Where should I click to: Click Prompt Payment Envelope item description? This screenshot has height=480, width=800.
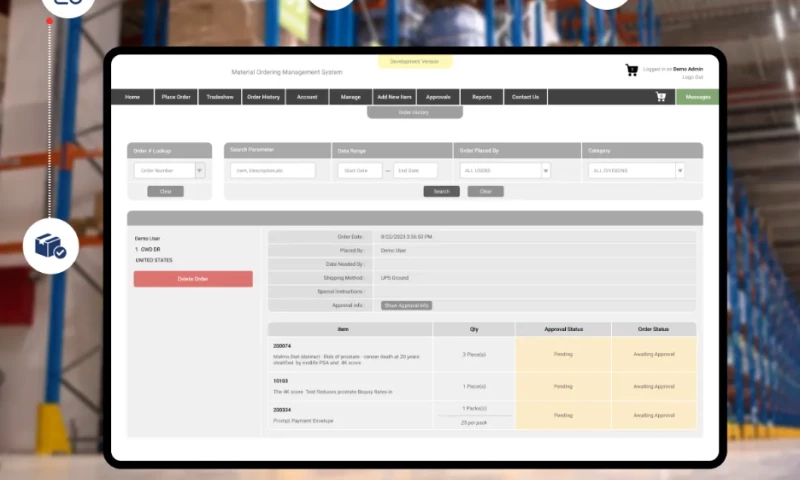pos(303,421)
